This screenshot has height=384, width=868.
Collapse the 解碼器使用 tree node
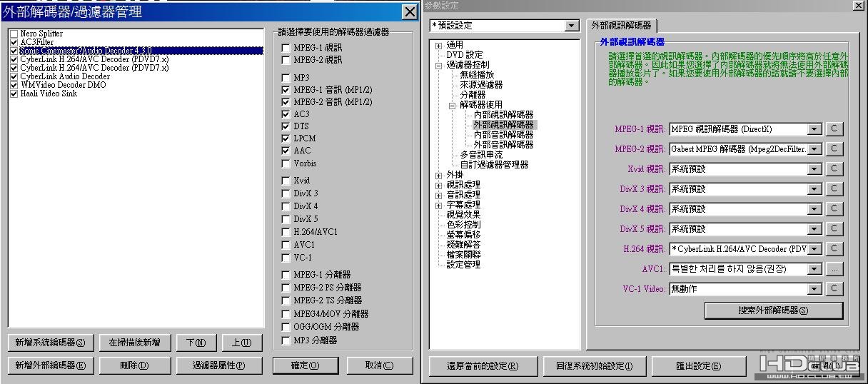click(x=453, y=105)
